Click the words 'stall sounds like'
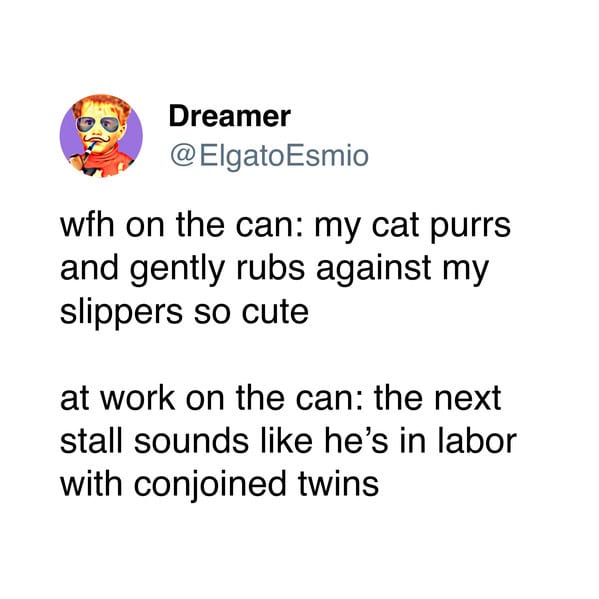 (186, 441)
